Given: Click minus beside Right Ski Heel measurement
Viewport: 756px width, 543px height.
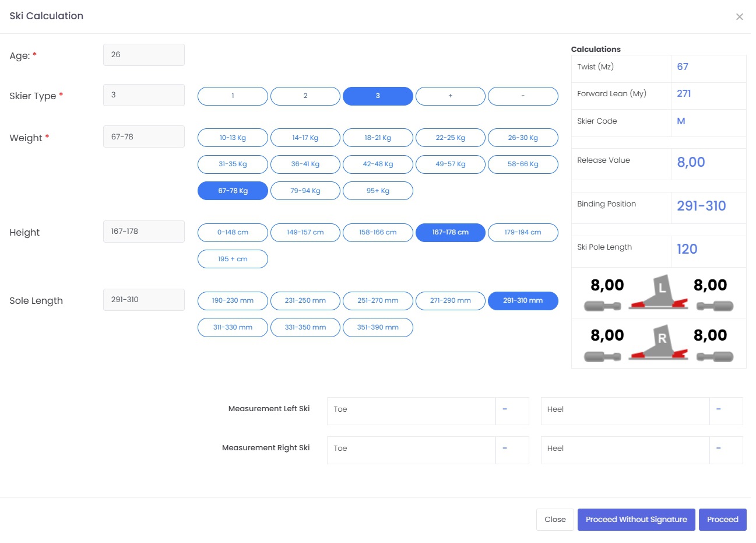Looking at the screenshot, I should (x=718, y=449).
